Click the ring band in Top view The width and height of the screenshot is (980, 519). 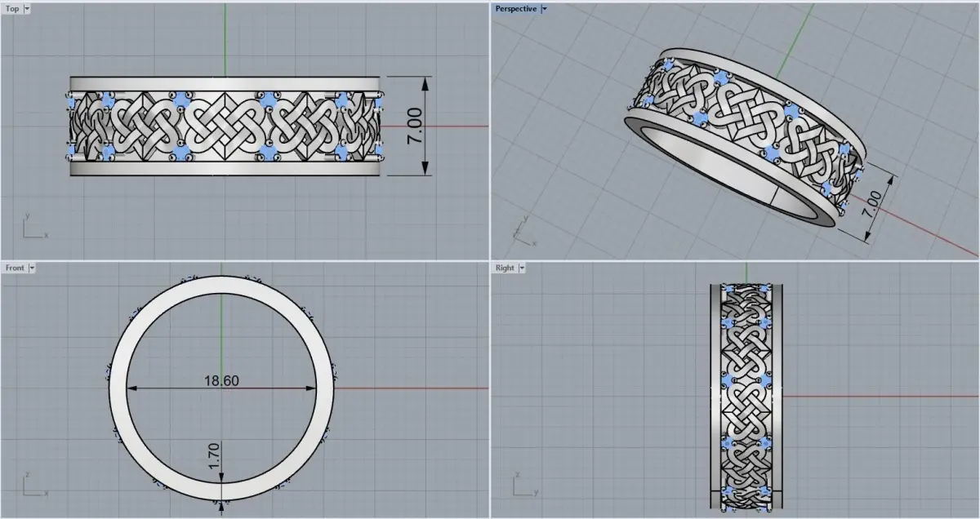[x=226, y=126]
